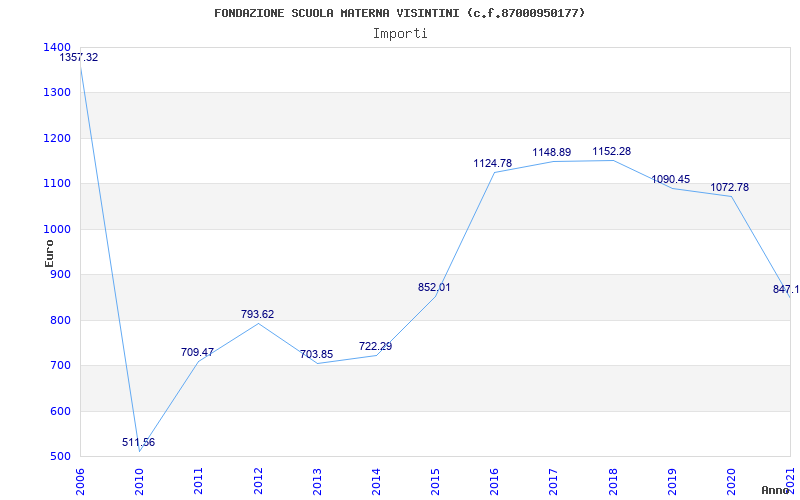
Task: Click the 2017 year tick label
Action: (554, 481)
